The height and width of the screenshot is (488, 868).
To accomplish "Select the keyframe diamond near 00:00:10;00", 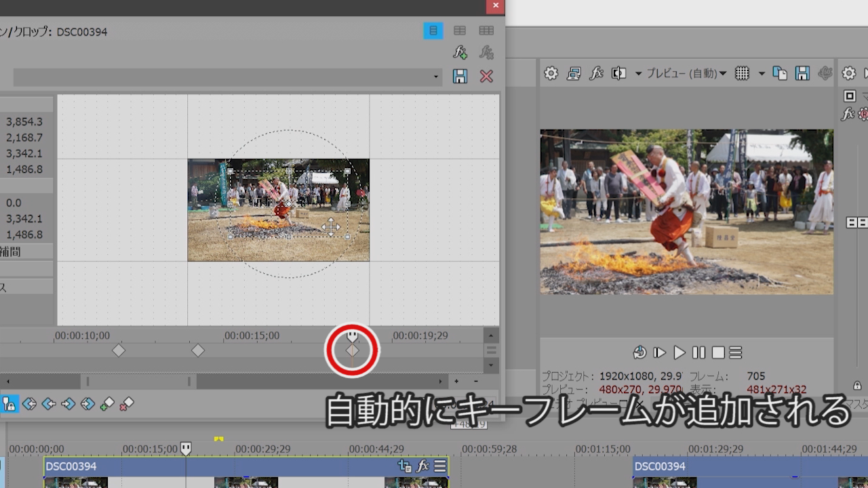I will (119, 350).
